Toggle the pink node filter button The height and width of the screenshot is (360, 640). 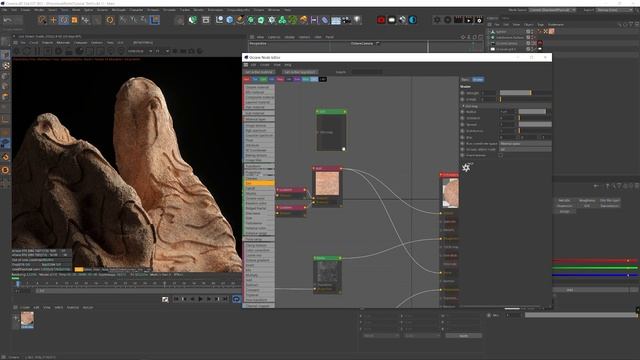point(280,79)
